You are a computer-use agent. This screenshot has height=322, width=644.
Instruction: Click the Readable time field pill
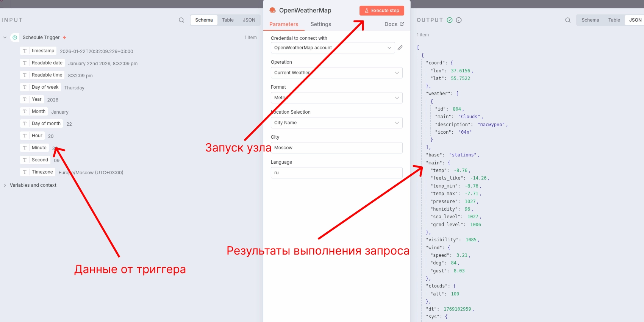[x=42, y=75]
